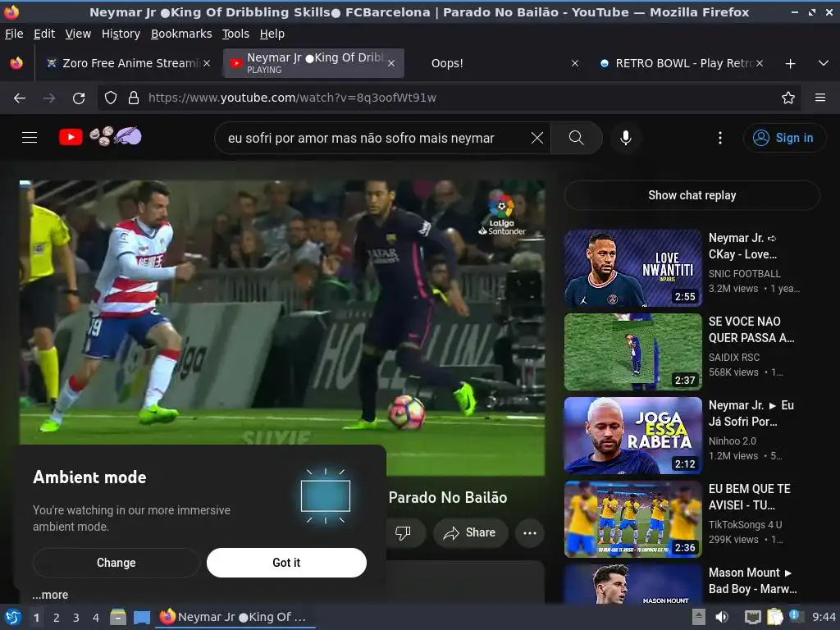This screenshot has height=630, width=840.
Task: Start voice search with the microphone
Action: pos(625,138)
